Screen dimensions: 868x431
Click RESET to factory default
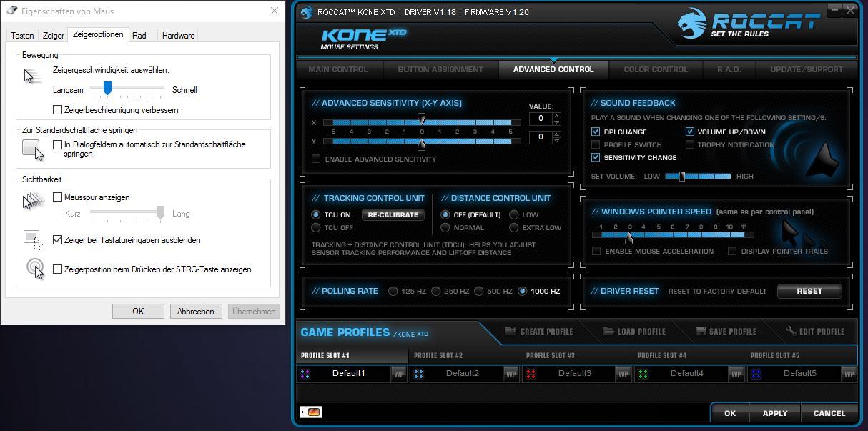[x=809, y=291]
